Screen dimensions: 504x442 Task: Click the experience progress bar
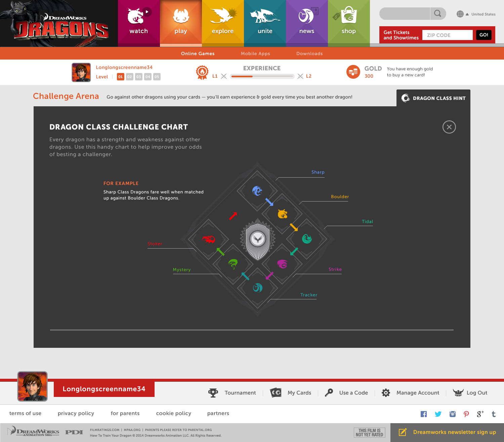[262, 76]
